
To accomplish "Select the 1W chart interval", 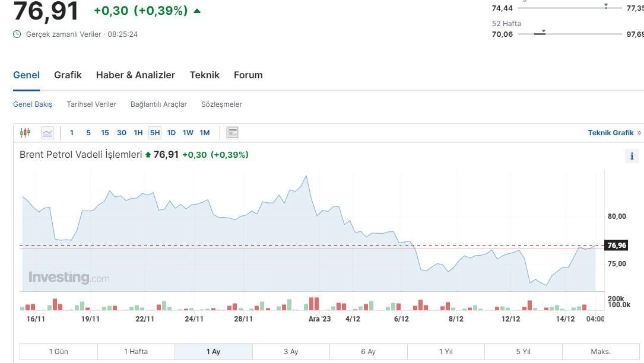I will click(188, 133).
